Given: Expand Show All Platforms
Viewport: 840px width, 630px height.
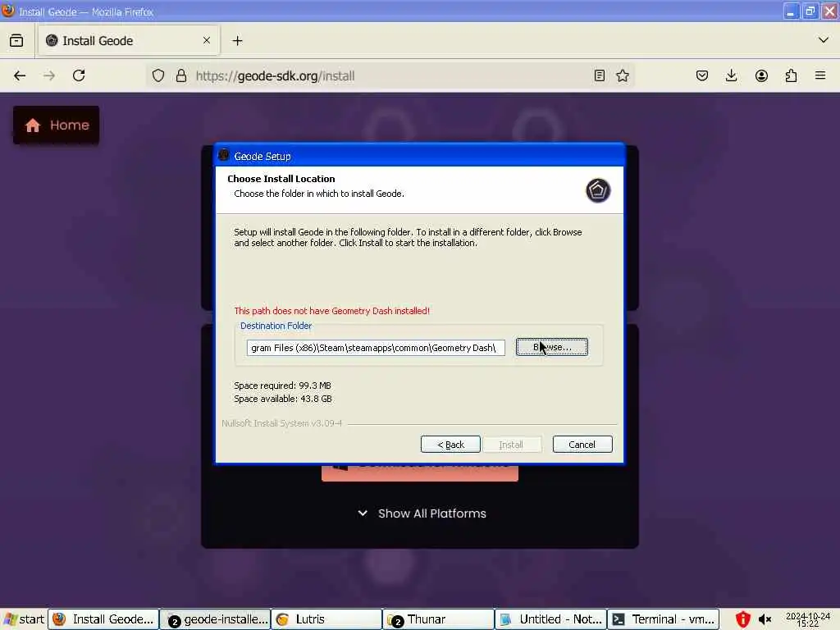Looking at the screenshot, I should click(x=422, y=514).
